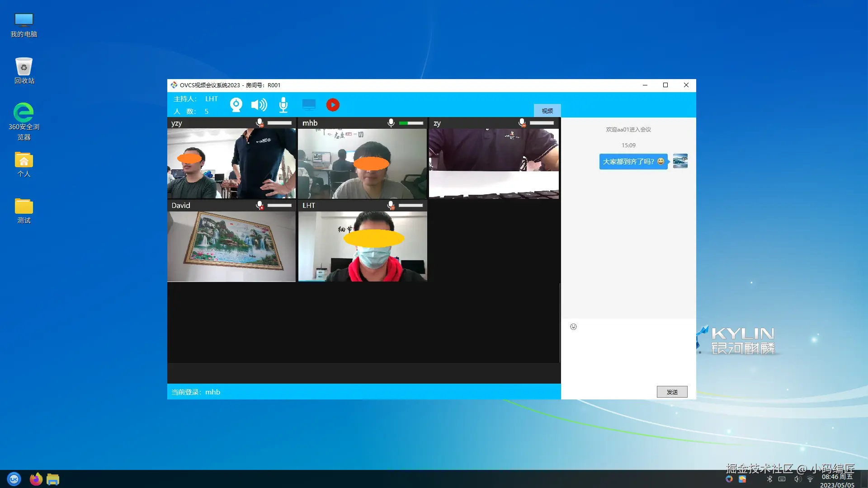Click the screen share monitor icon
Viewport: 868px width, 488px height.
pos(309,105)
